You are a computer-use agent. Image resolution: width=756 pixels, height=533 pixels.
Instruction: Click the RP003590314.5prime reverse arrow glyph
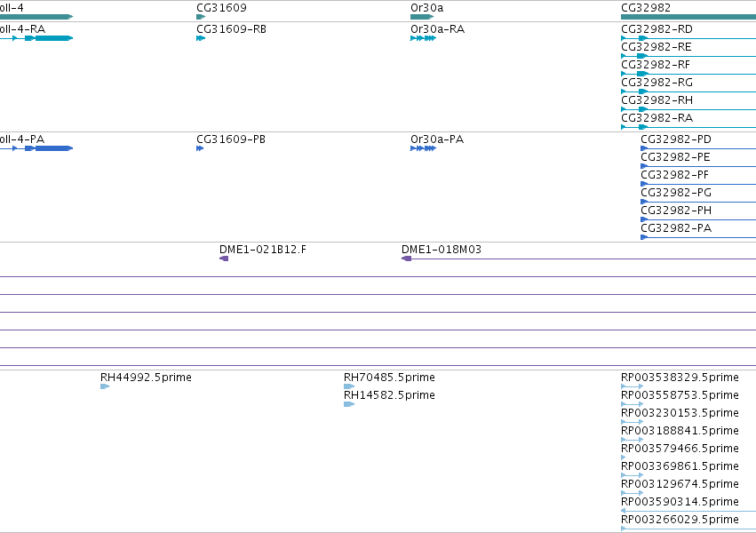(x=688, y=511)
